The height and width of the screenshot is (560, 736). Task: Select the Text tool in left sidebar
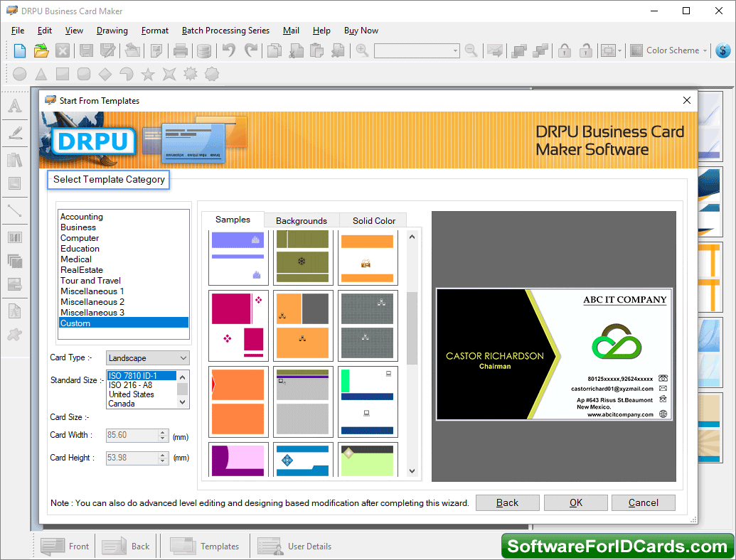(x=14, y=105)
